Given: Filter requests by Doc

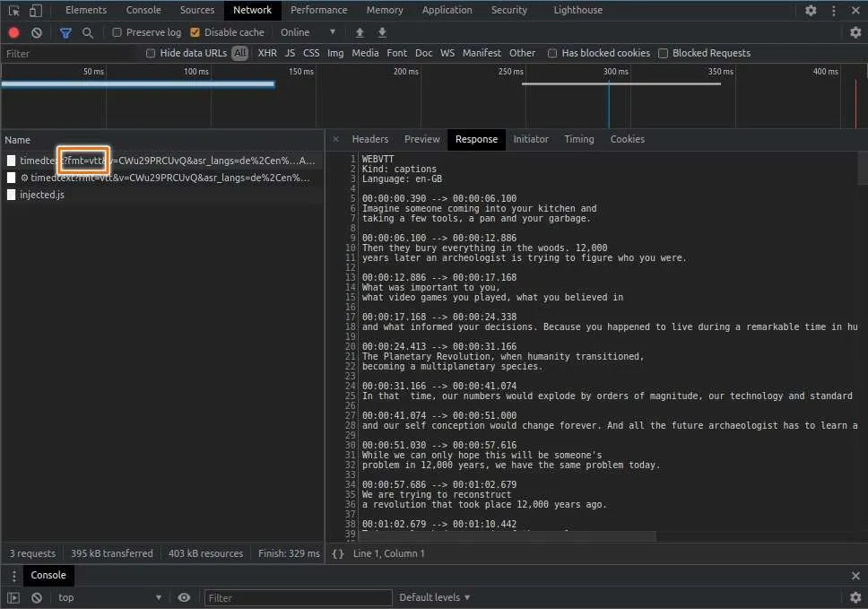Looking at the screenshot, I should click(423, 53).
